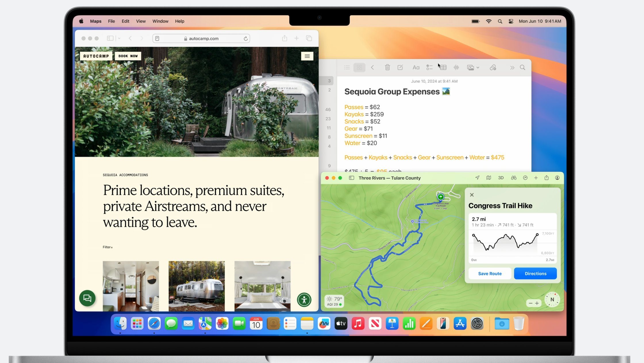644x363 pixels.
Task: Open the Window menu in menu bar
Action: tap(160, 21)
